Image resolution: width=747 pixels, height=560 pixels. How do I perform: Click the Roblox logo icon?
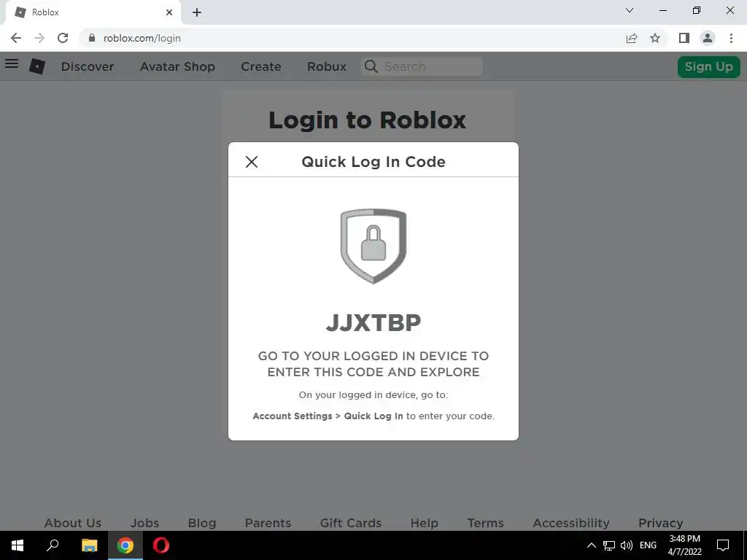pyautogui.click(x=37, y=66)
